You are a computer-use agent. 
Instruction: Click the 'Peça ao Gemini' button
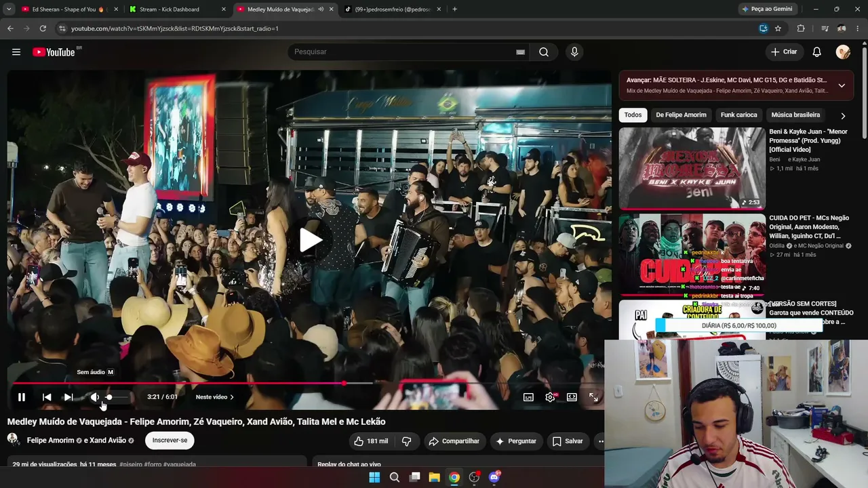point(768,9)
